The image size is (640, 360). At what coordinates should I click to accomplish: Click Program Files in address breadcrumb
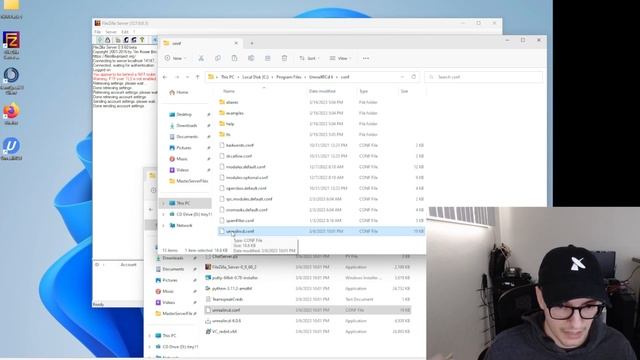pos(289,77)
